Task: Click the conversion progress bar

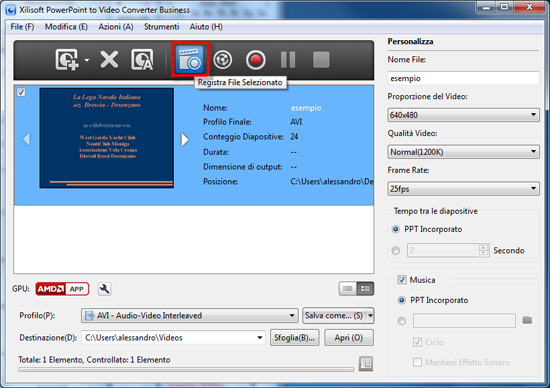Action: (186, 369)
